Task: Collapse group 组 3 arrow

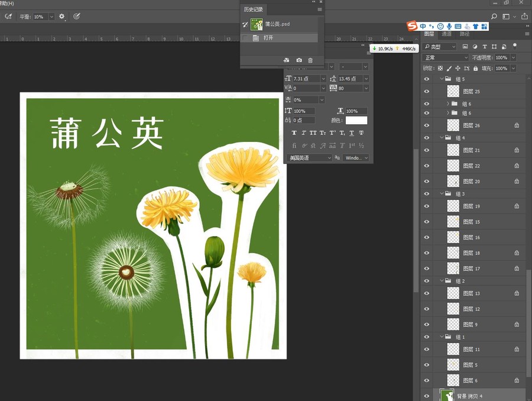Action: pyautogui.click(x=442, y=193)
